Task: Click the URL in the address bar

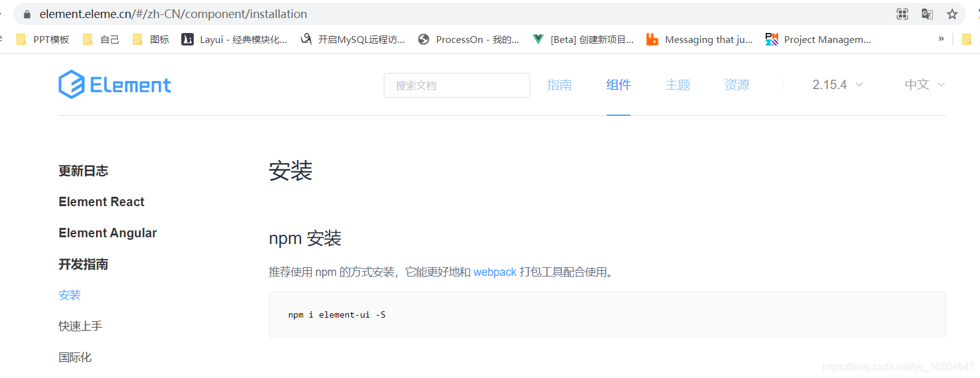Action: pos(173,14)
